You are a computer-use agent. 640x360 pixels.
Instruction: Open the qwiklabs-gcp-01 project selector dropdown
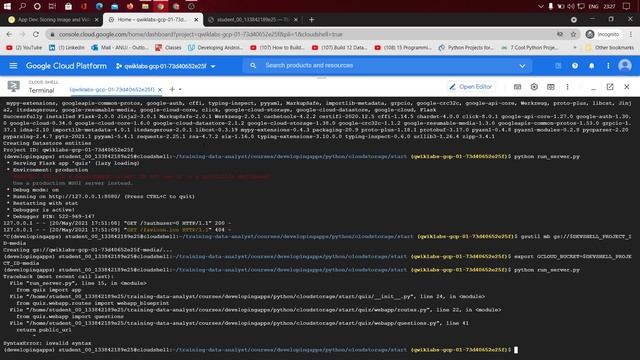pos(166,66)
